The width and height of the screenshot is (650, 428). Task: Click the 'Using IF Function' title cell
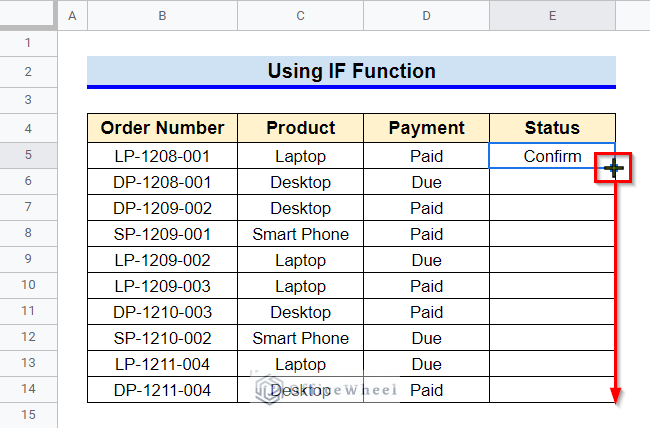352,71
